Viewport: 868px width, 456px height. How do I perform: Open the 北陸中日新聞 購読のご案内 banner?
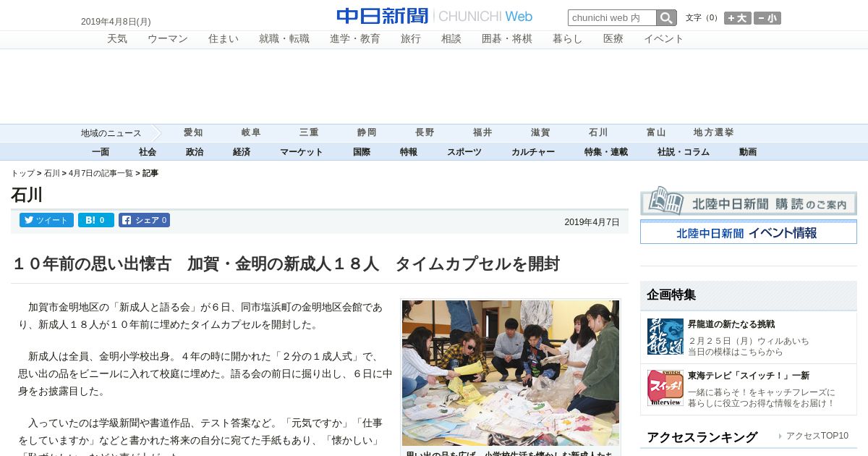[x=749, y=200]
